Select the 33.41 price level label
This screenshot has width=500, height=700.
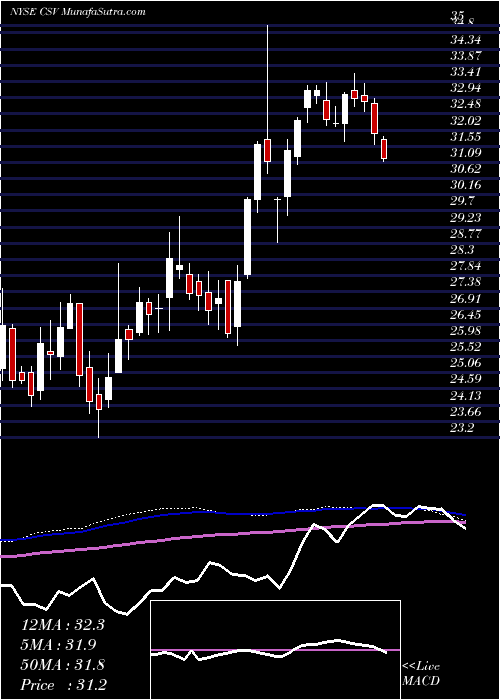[465, 72]
